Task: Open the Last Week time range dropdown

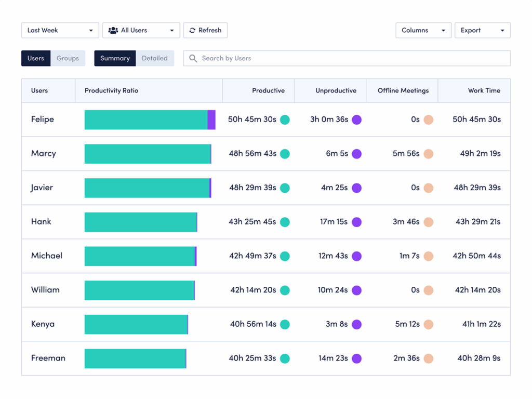Action: [x=60, y=30]
